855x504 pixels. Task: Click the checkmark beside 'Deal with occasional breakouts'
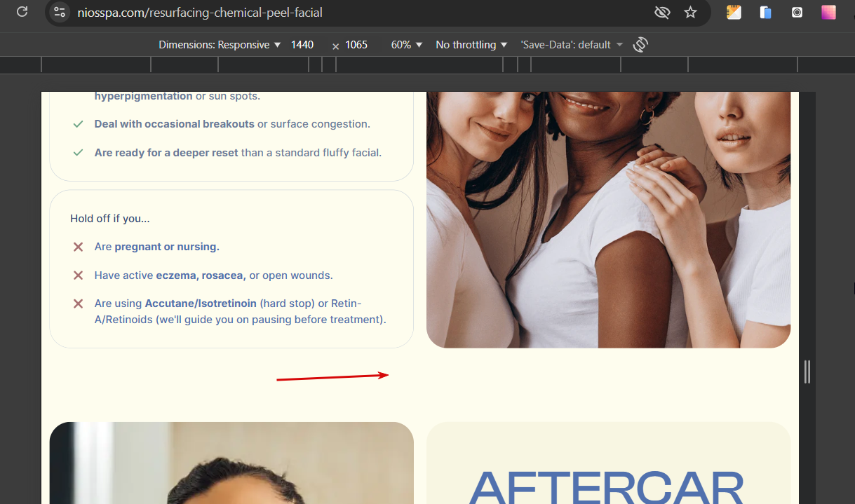pyautogui.click(x=79, y=124)
